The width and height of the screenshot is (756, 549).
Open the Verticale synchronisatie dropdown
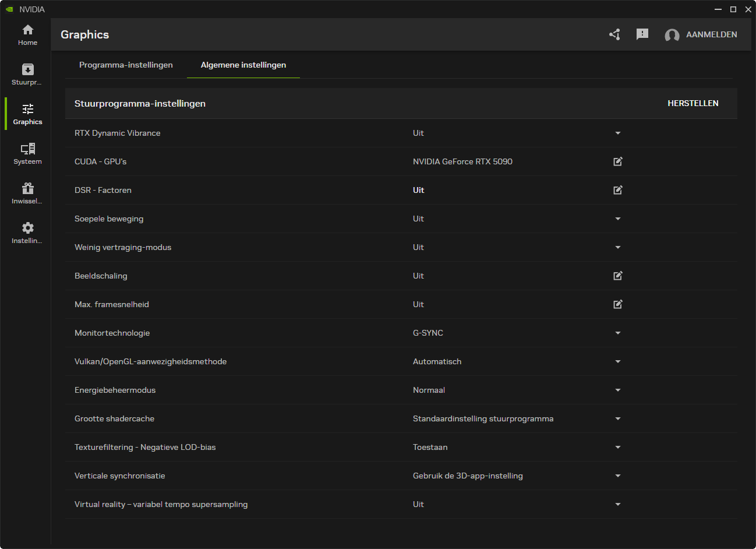pyautogui.click(x=618, y=476)
